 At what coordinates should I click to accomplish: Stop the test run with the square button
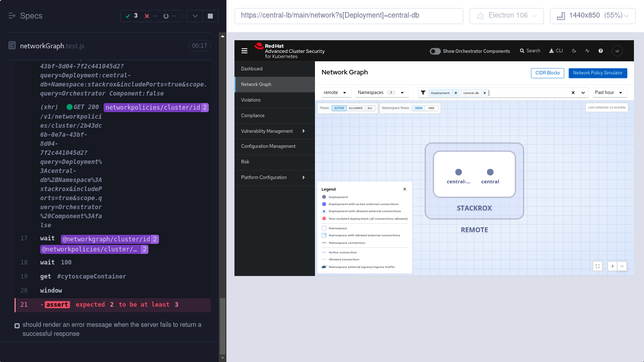click(x=210, y=16)
